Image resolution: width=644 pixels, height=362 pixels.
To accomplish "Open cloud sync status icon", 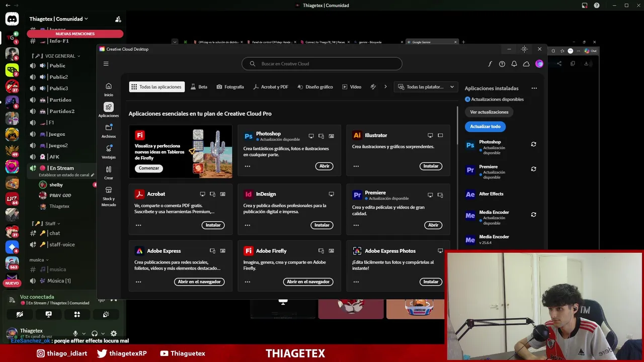I will click(x=526, y=64).
